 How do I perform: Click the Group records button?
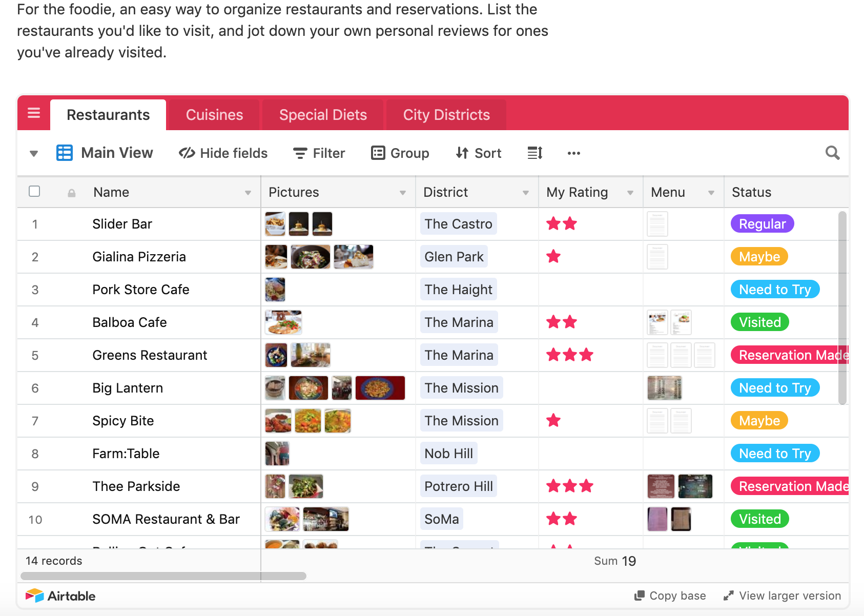tap(400, 153)
